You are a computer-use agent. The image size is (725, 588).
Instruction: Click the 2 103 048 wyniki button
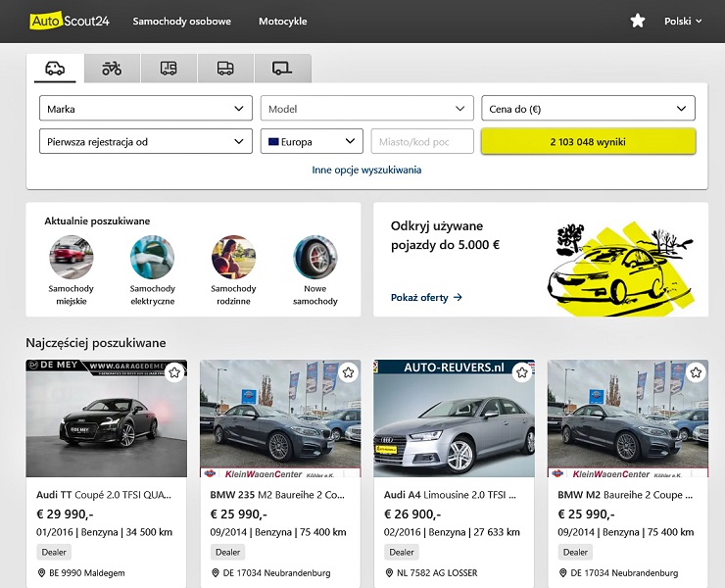[588, 141]
